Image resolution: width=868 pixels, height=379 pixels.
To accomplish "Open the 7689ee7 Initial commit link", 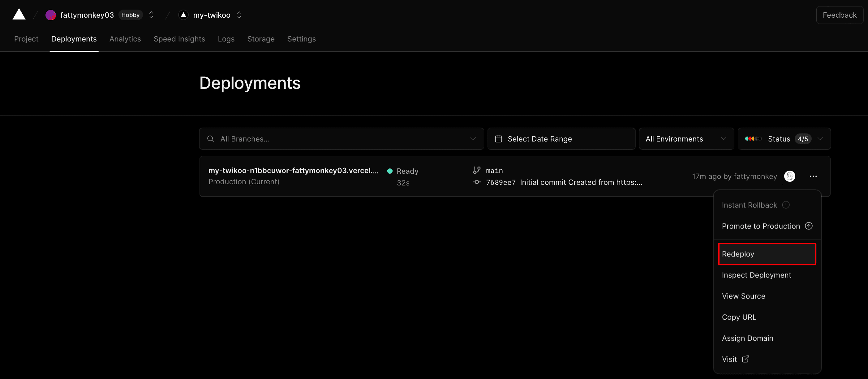I will point(564,182).
